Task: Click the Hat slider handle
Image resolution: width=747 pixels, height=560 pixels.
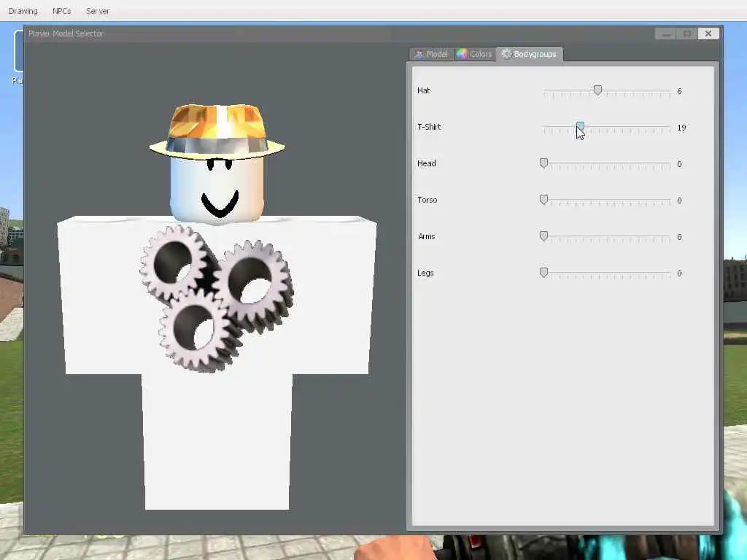Action: [x=597, y=90]
